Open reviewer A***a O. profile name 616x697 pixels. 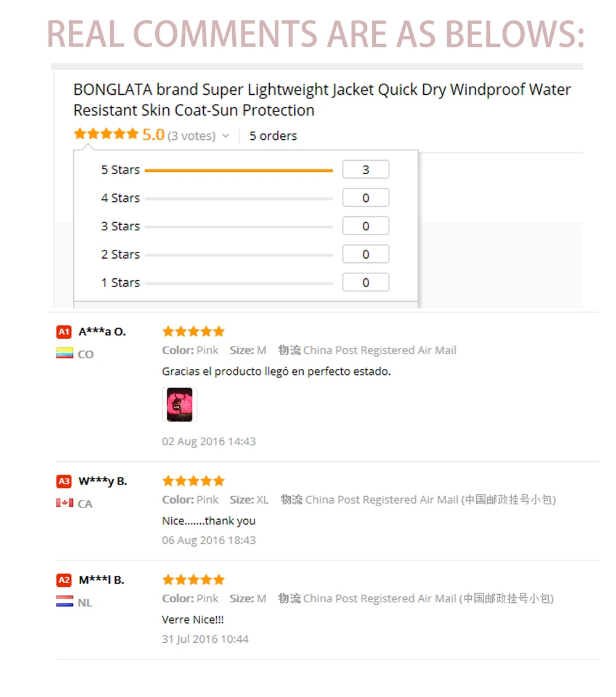(102, 332)
